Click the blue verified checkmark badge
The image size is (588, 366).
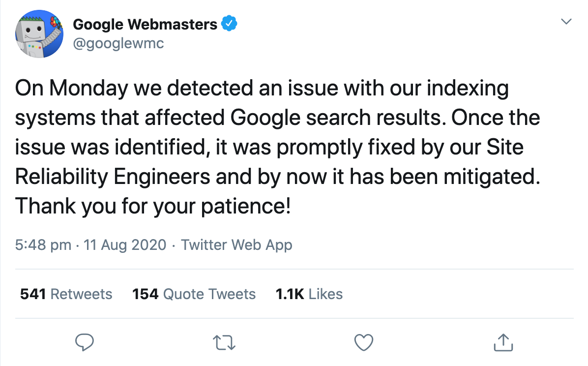pyautogui.click(x=229, y=24)
